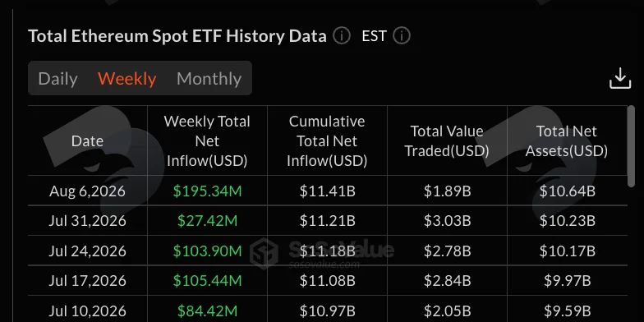
Task: Click the $103.90M inflow cell
Action: tap(207, 251)
